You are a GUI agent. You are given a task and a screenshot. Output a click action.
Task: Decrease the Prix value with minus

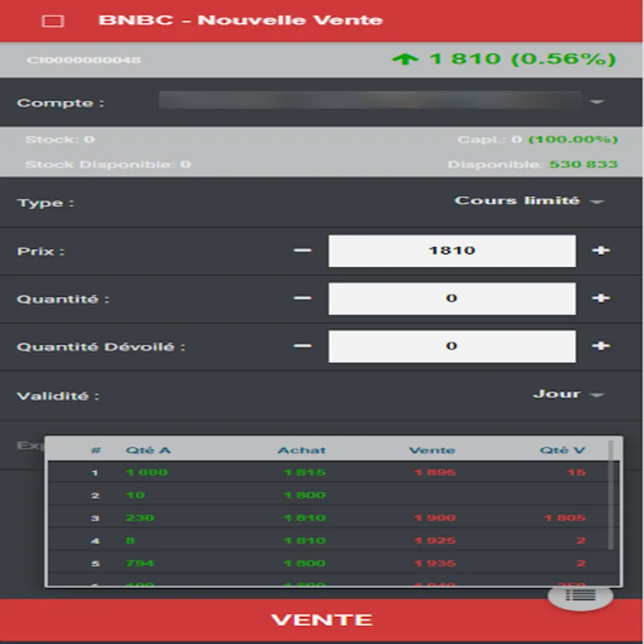303,250
